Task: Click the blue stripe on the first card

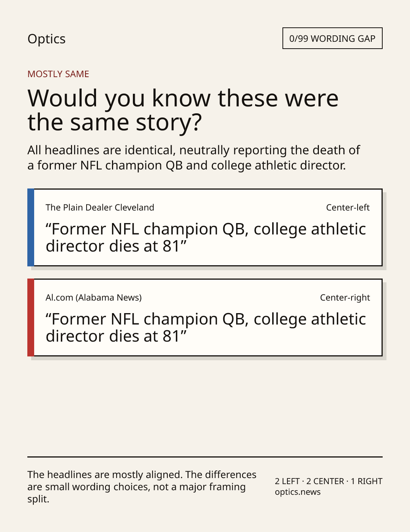Action: pos(31,227)
